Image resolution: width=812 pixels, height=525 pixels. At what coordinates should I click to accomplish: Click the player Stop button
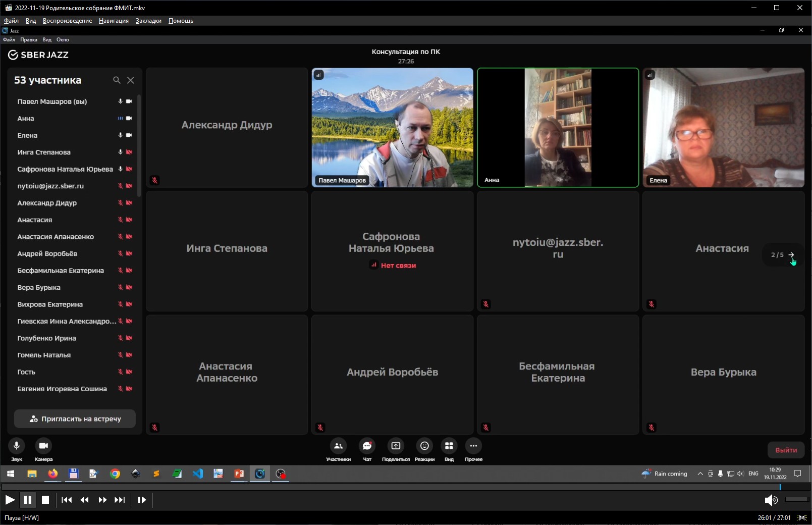click(x=45, y=500)
